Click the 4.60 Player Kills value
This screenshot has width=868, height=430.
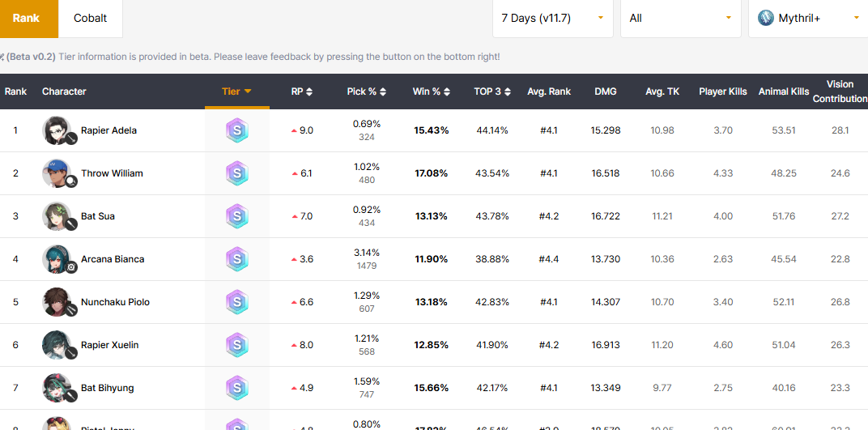coord(723,345)
